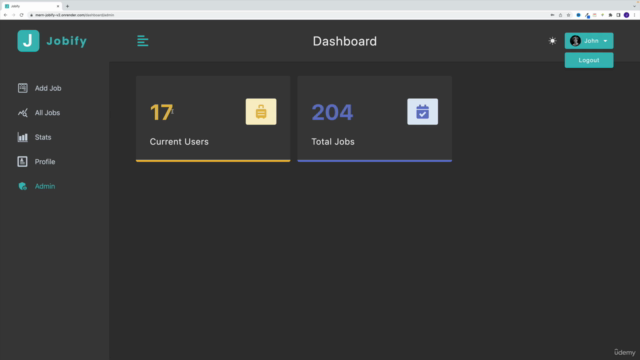Click the Jobify J logo icon
This screenshot has width=640, height=360.
click(28, 41)
